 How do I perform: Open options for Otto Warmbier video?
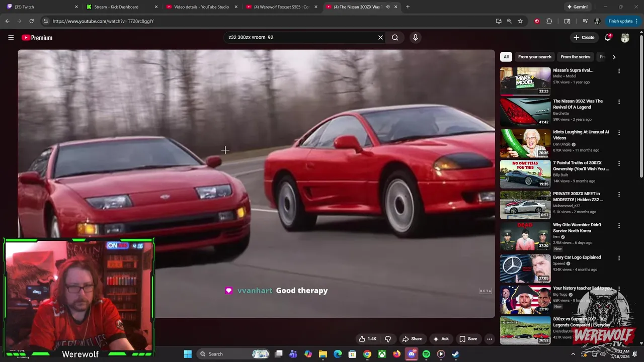click(x=619, y=225)
